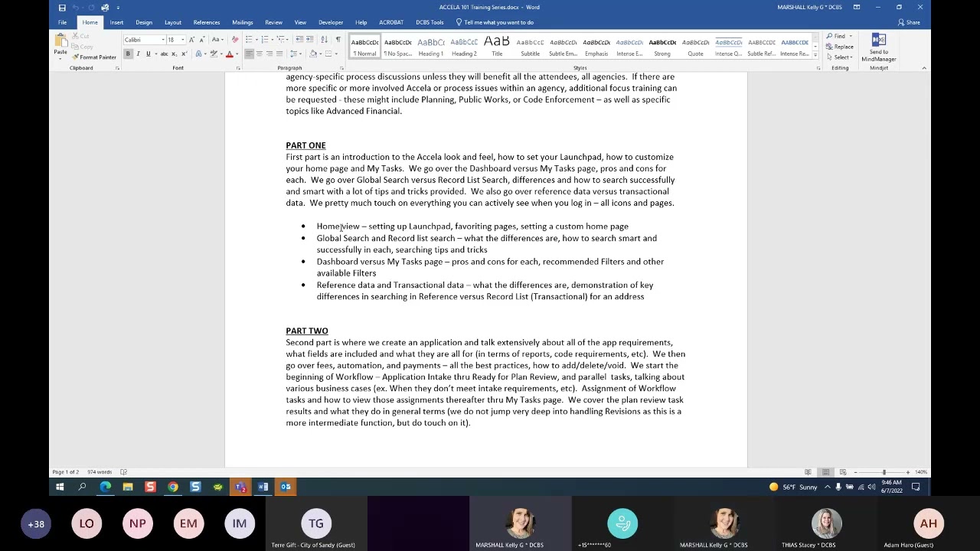Viewport: 980px width, 551px height.
Task: Click Print Layout view icon in status bar
Action: coord(825,472)
